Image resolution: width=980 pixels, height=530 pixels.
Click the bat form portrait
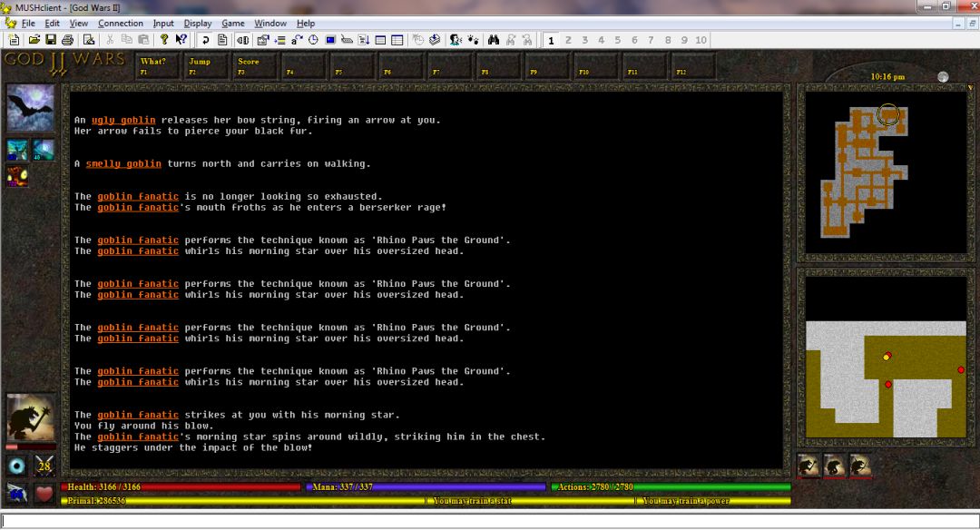pos(30,107)
